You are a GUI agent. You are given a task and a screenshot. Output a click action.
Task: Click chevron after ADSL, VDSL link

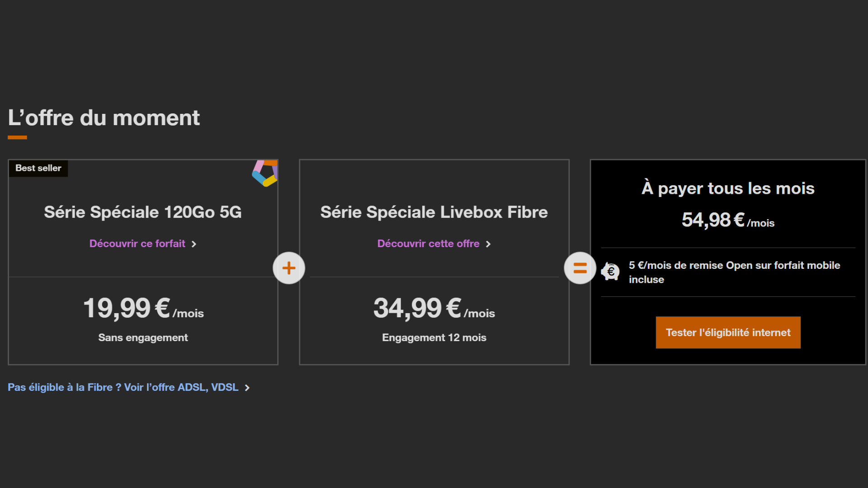pos(247,388)
